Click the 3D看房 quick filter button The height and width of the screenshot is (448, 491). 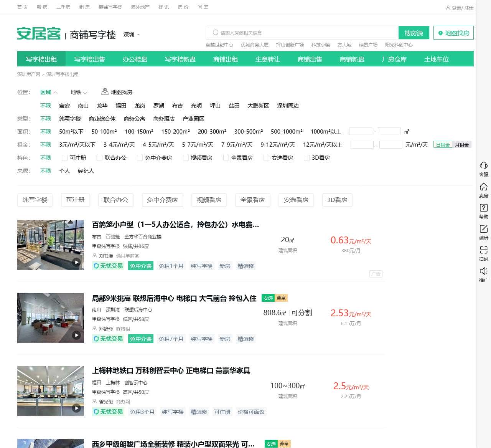coord(337,200)
